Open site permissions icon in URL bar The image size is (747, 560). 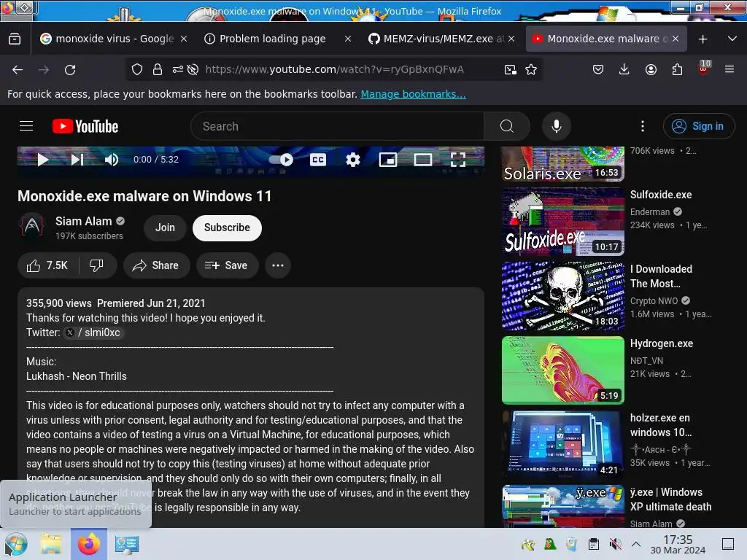point(178,69)
